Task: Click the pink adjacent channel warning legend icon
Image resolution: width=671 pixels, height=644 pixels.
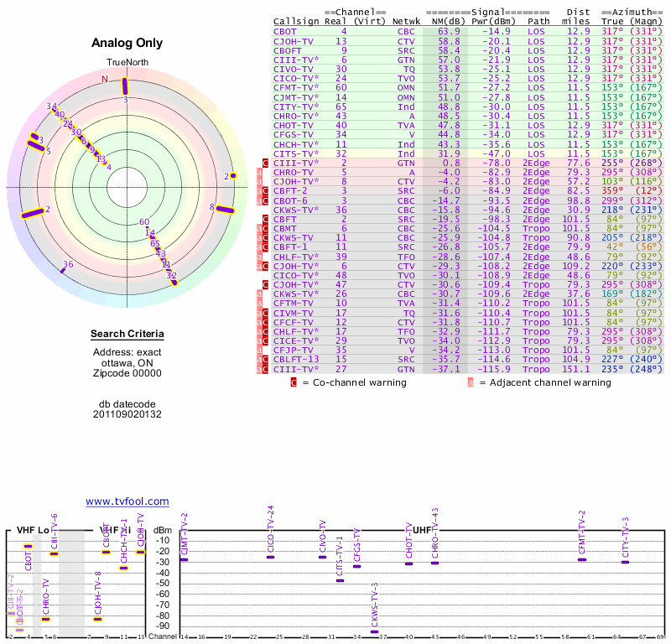Action: [x=471, y=382]
